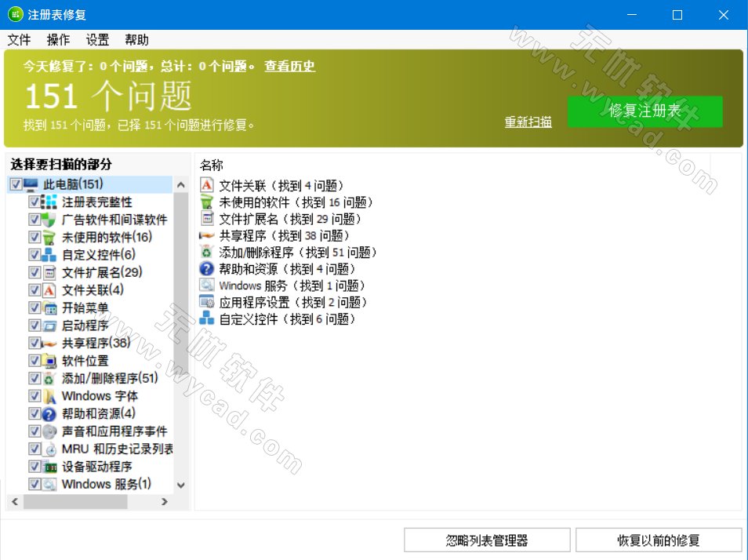Image resolution: width=748 pixels, height=560 pixels.
Task: Click the Windows 服务(1) icon in tree
Action: (49, 484)
